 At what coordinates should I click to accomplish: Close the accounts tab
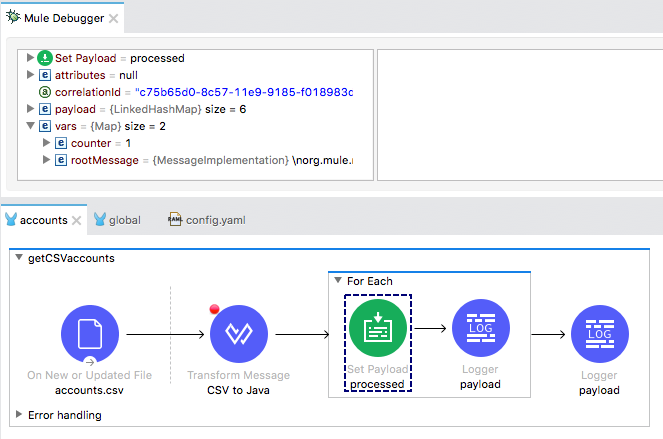tap(77, 220)
